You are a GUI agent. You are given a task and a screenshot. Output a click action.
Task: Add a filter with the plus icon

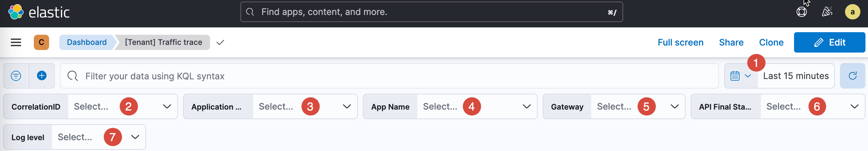coord(42,76)
